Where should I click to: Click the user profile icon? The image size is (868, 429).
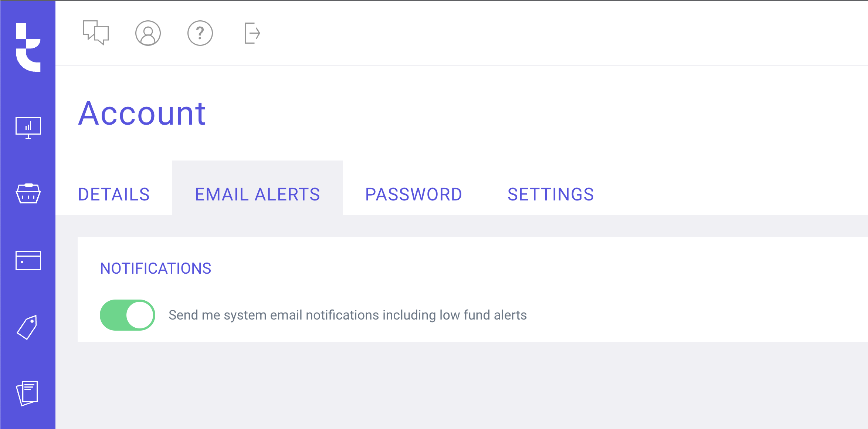148,33
